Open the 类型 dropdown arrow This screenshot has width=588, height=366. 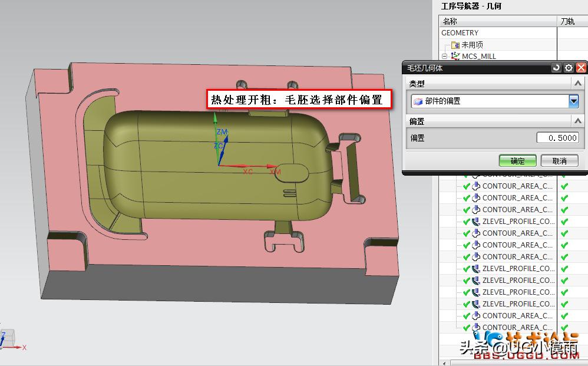pyautogui.click(x=573, y=101)
